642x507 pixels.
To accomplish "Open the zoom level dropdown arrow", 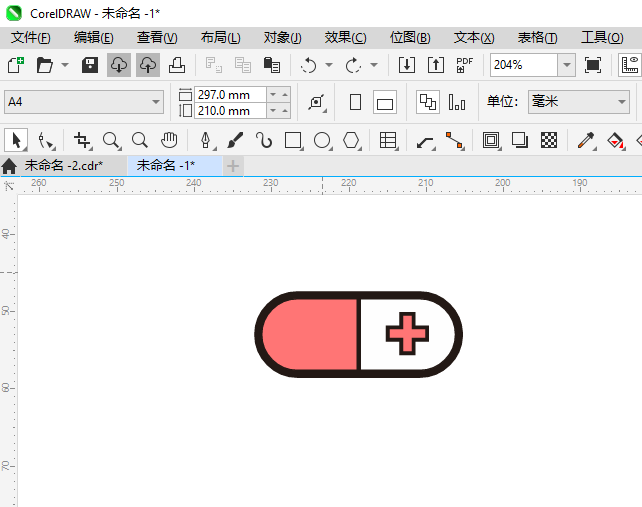I will coord(567,65).
